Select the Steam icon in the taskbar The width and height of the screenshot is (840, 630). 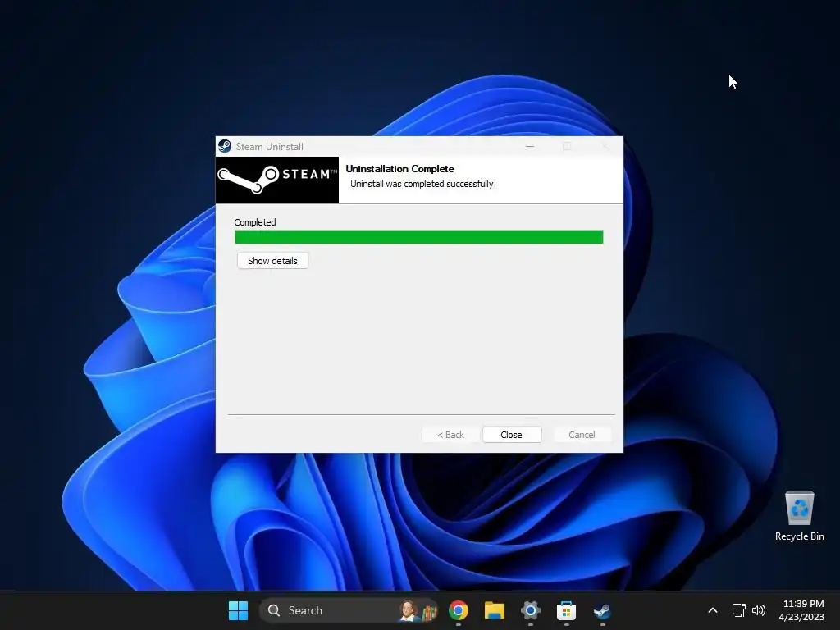click(x=602, y=610)
